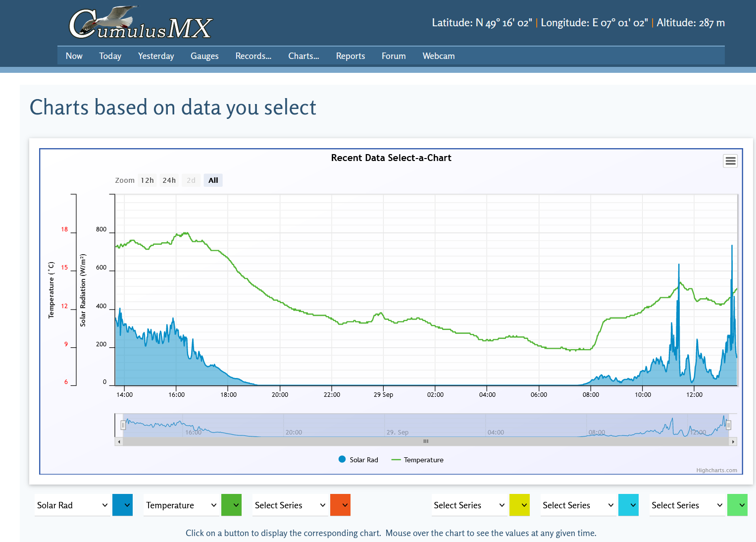Click the navigator right scroll arrow
This screenshot has width=756, height=542.
point(733,441)
